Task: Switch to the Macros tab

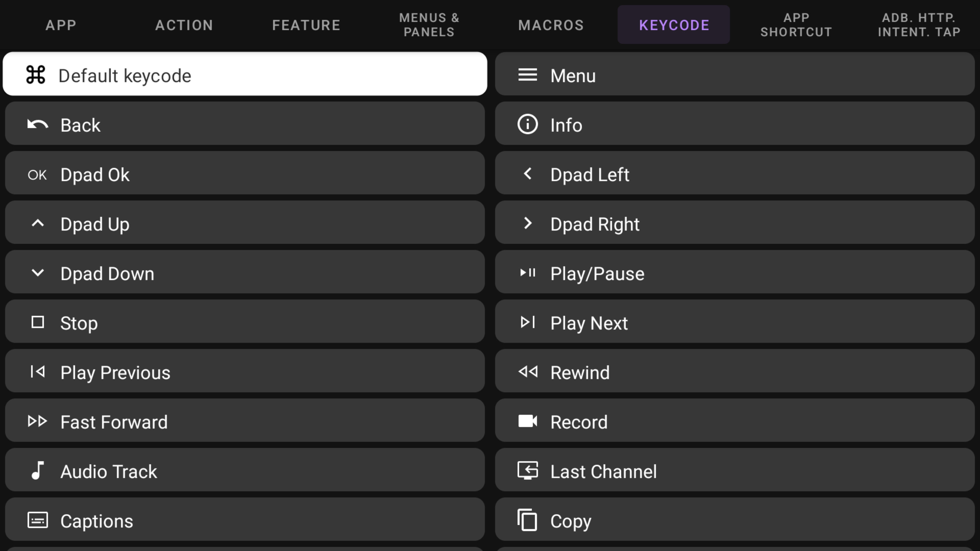Action: [551, 25]
